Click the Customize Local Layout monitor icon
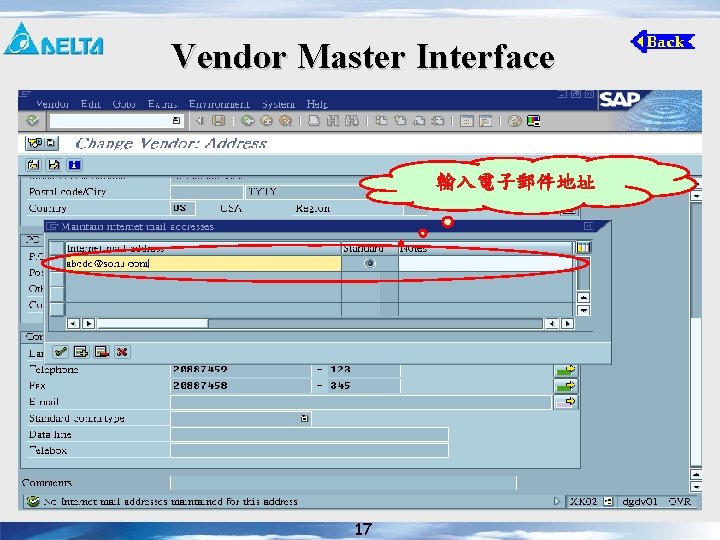 (534, 121)
